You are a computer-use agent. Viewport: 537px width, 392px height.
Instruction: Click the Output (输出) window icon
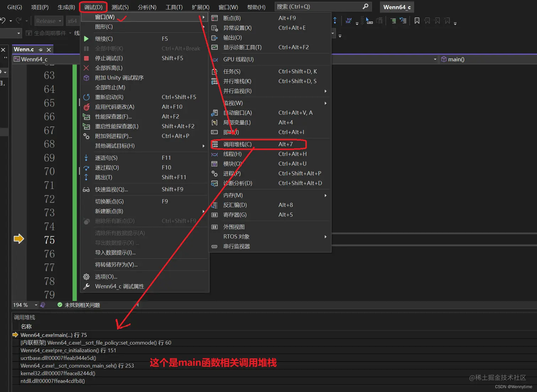(x=215, y=38)
